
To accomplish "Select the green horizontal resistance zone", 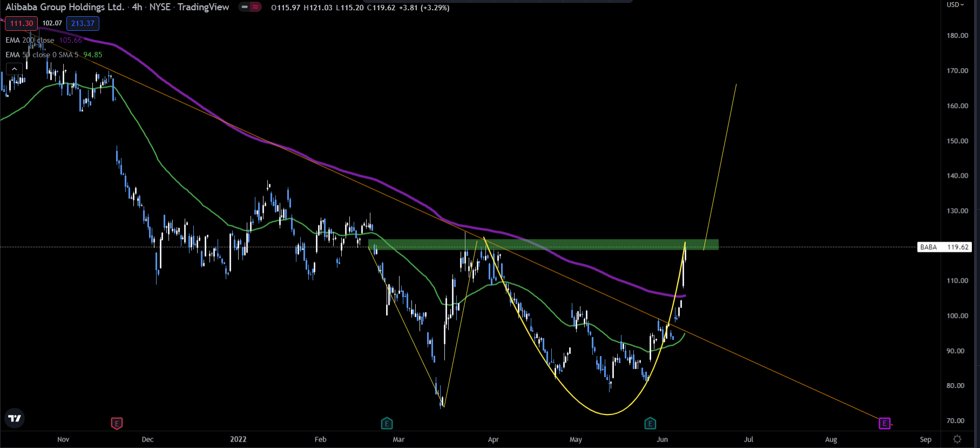I will tap(543, 244).
